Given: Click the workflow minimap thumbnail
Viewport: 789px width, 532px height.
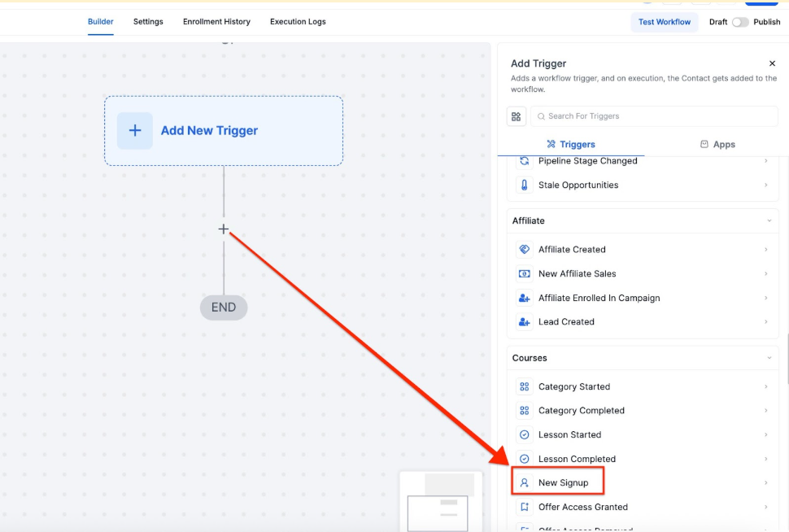Looking at the screenshot, I should pyautogui.click(x=438, y=503).
